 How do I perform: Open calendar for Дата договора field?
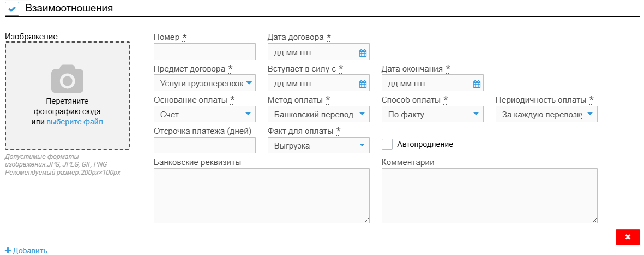(x=363, y=53)
